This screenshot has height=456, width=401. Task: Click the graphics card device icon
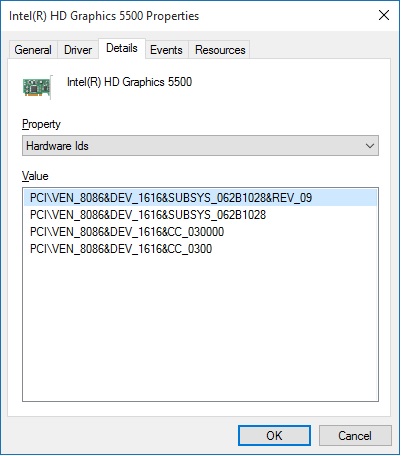[37, 87]
